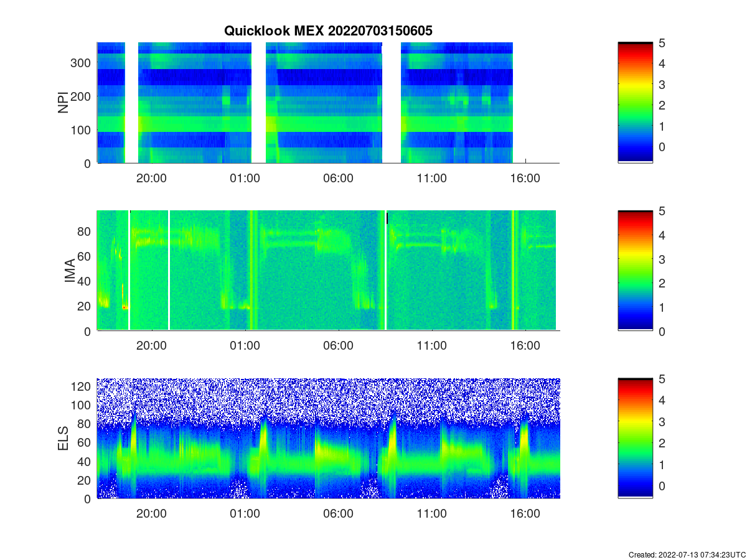Image resolution: width=747 pixels, height=560 pixels.
Task: Click the "100" tick on the ELS y-axis
Action: pos(82,404)
